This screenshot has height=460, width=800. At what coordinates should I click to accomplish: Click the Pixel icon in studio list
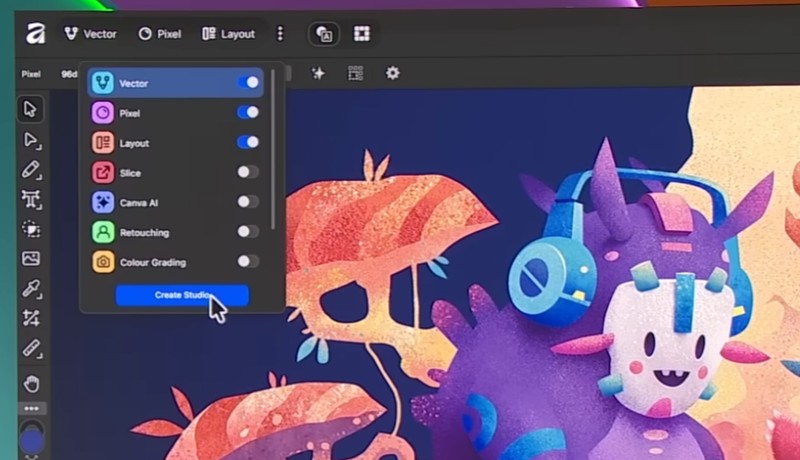click(103, 113)
